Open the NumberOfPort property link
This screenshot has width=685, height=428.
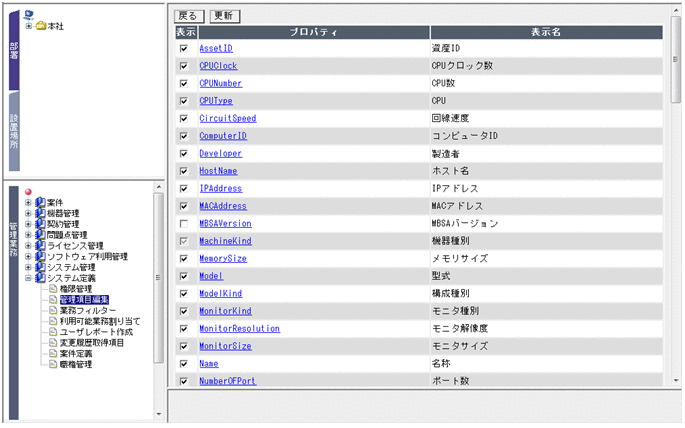228,381
